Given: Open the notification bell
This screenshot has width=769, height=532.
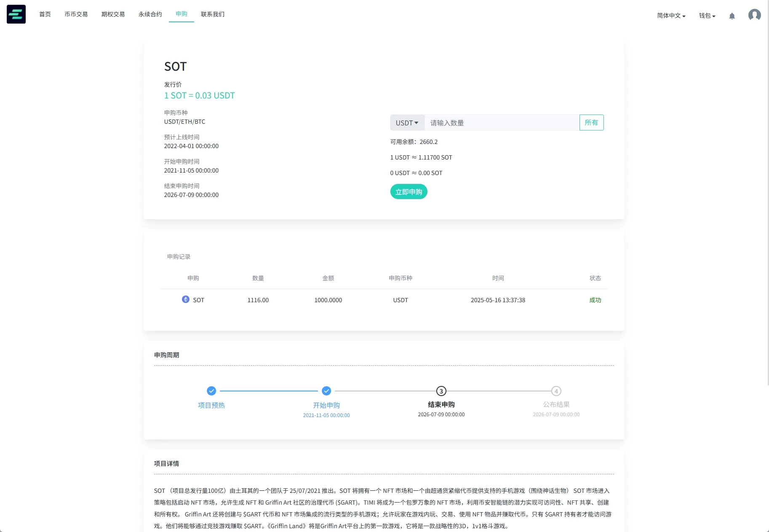Looking at the screenshot, I should (732, 16).
